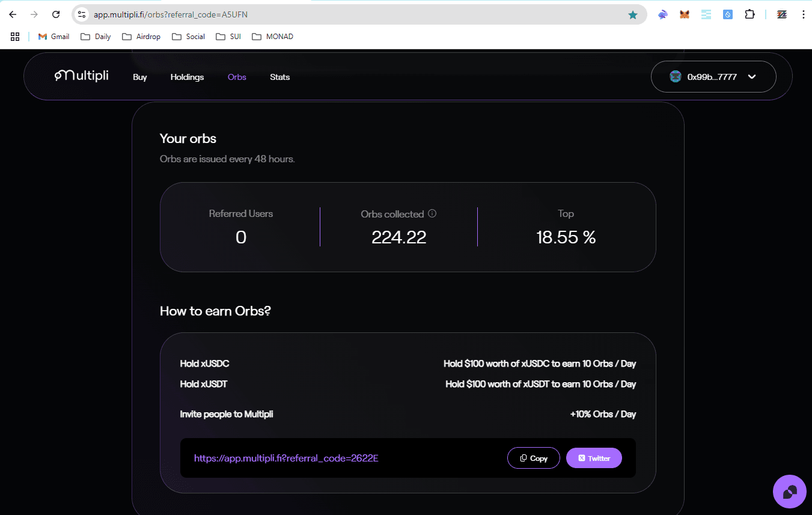Open the Airdrop bookmarks folder

click(x=141, y=37)
